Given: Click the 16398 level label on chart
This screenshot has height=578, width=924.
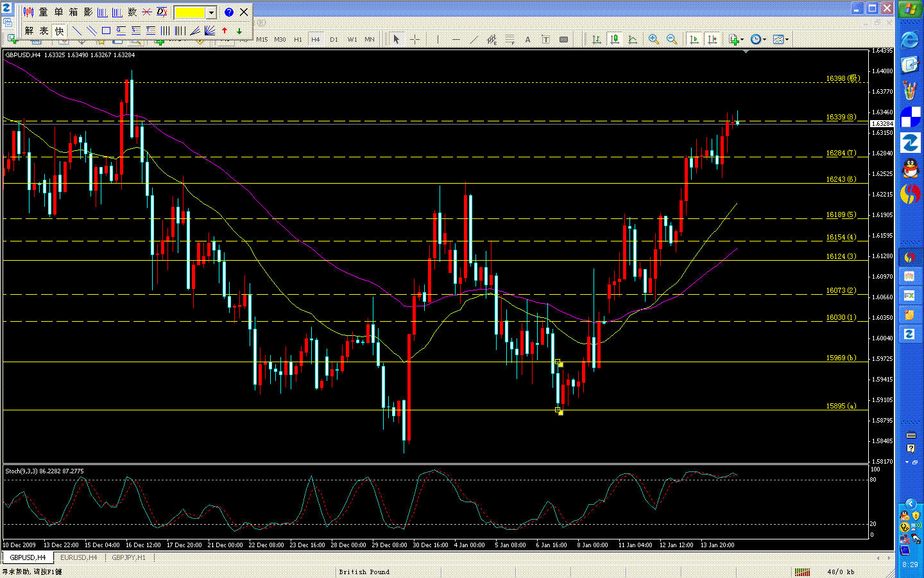Looking at the screenshot, I should tap(843, 78).
